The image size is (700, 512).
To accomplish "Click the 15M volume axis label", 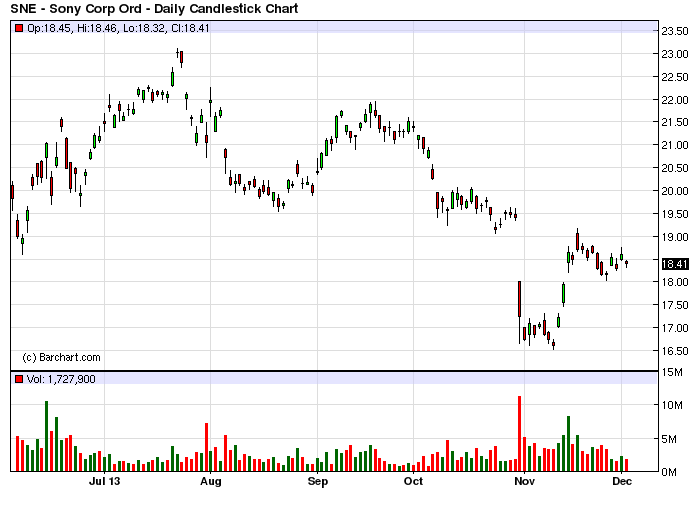I will 671,372.
